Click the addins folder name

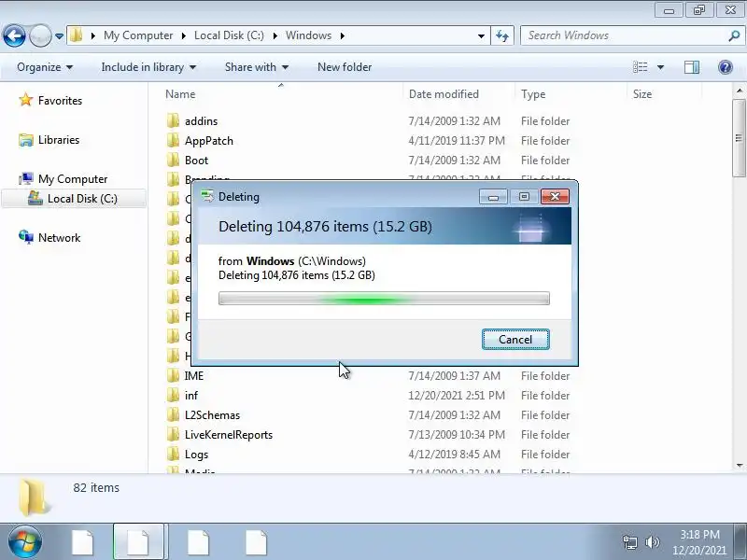pos(201,121)
